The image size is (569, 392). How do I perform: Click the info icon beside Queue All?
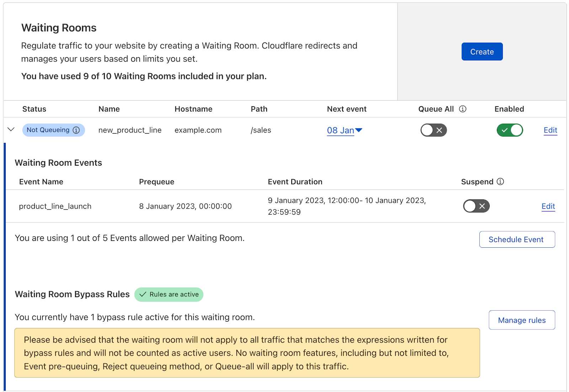(462, 109)
